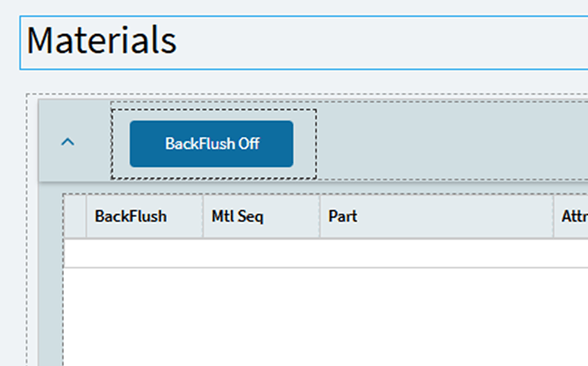Focus the first row's Part cell
This screenshot has width=588, height=366.
coord(436,254)
